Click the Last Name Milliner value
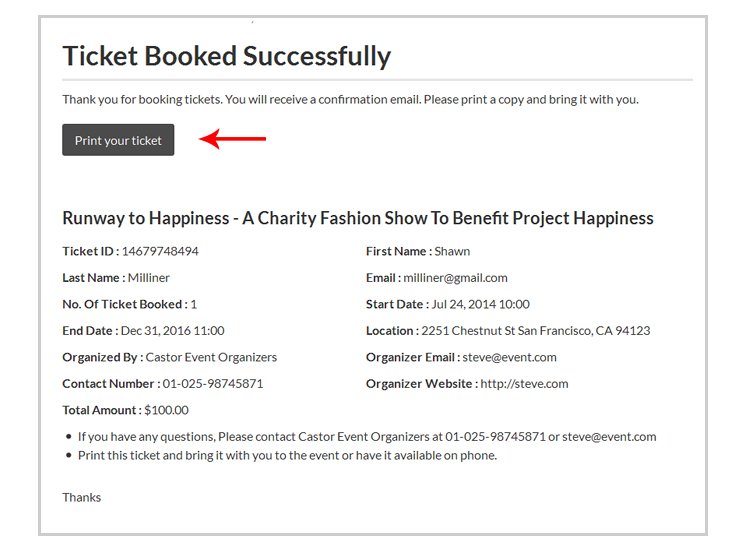This screenshot has width=748, height=551. (148, 278)
